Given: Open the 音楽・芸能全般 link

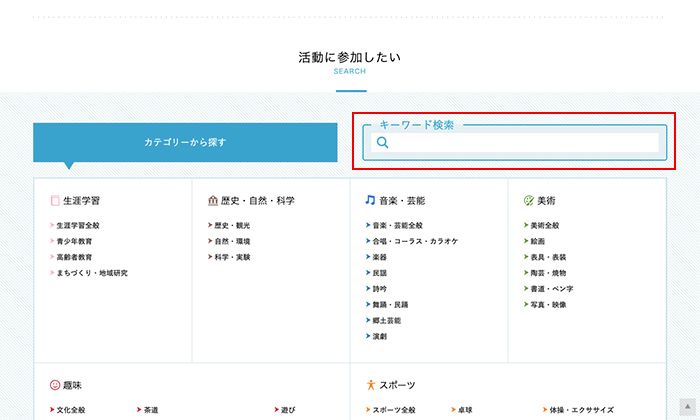Looking at the screenshot, I should click(x=397, y=225).
